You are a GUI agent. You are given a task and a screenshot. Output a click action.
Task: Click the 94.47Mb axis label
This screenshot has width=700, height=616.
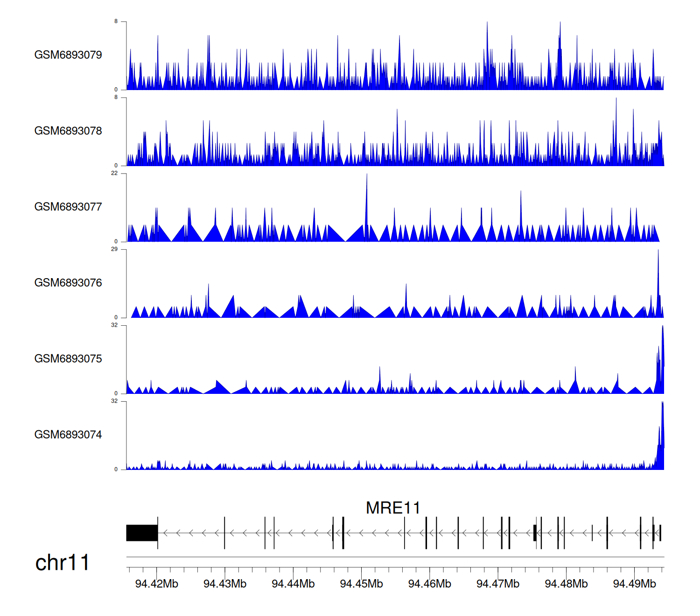[497, 584]
